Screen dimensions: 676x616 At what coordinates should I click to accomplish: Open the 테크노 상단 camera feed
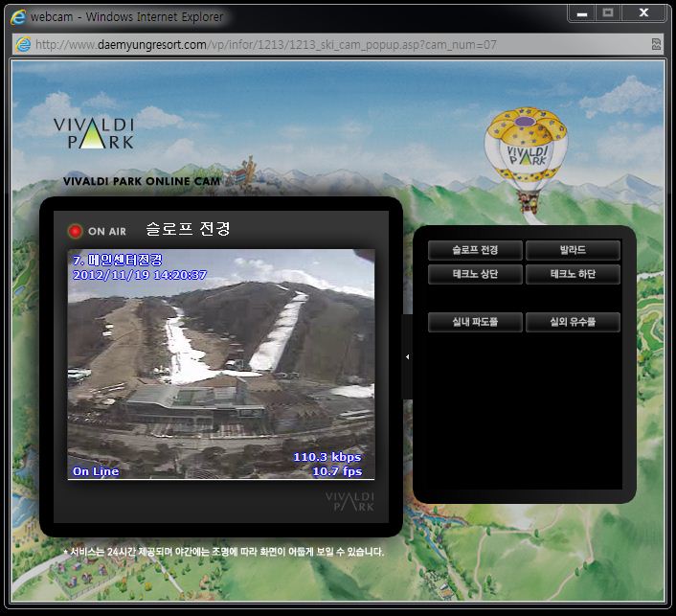(x=475, y=275)
